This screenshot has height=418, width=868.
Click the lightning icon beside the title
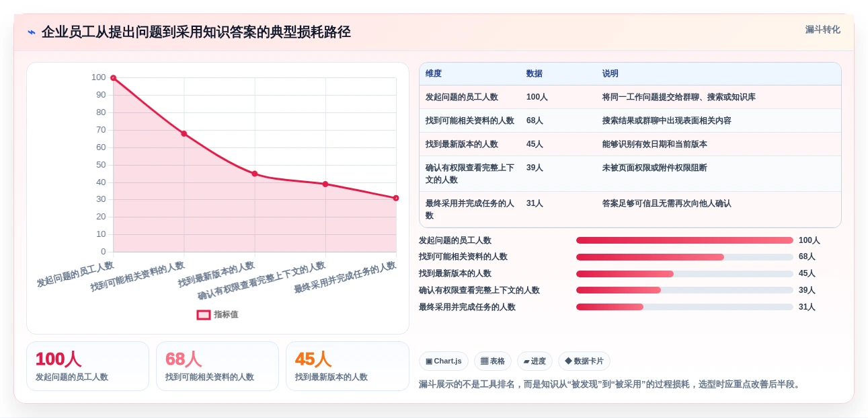(32, 32)
